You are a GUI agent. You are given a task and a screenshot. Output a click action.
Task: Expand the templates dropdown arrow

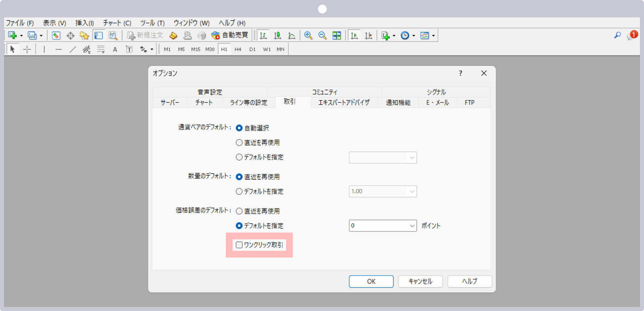point(433,35)
